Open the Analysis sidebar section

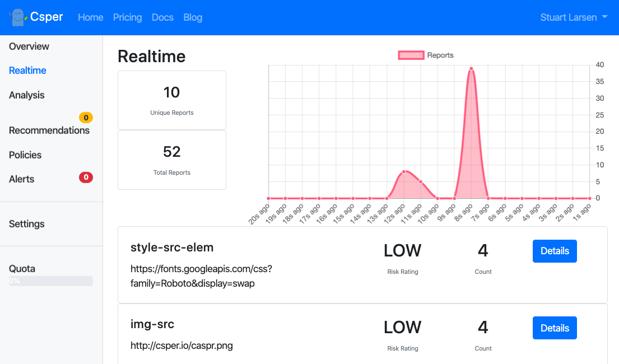26,95
